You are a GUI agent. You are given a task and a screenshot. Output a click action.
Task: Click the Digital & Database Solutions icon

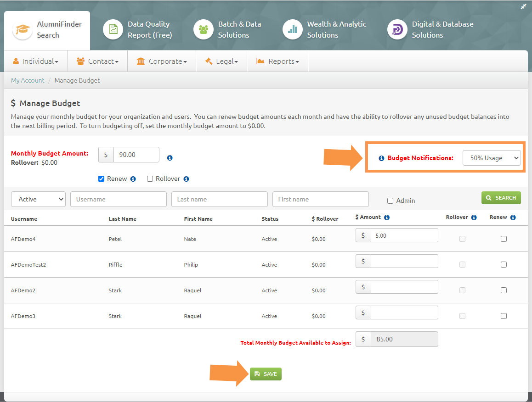(x=397, y=29)
